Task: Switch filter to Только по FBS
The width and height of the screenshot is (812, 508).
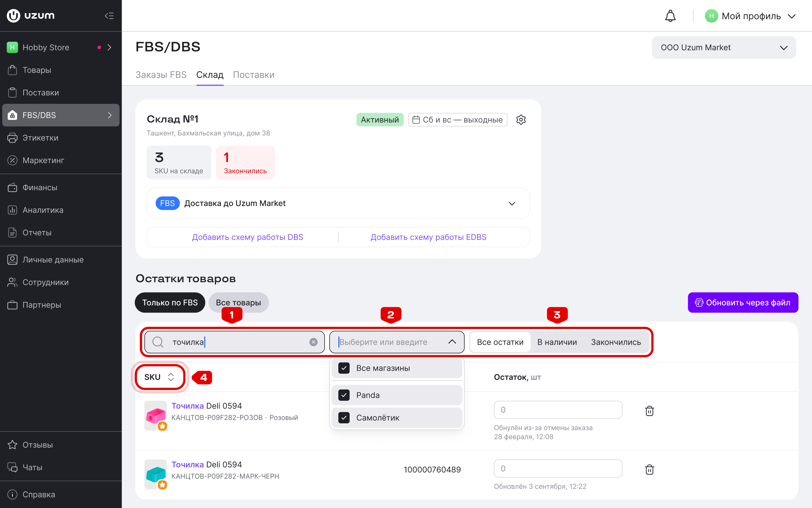Action: tap(170, 302)
